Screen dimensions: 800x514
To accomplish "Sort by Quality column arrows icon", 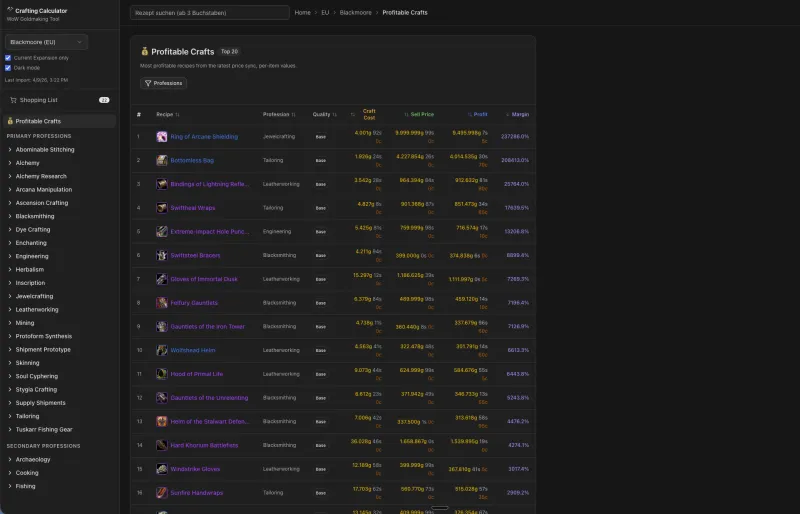I will point(334,114).
